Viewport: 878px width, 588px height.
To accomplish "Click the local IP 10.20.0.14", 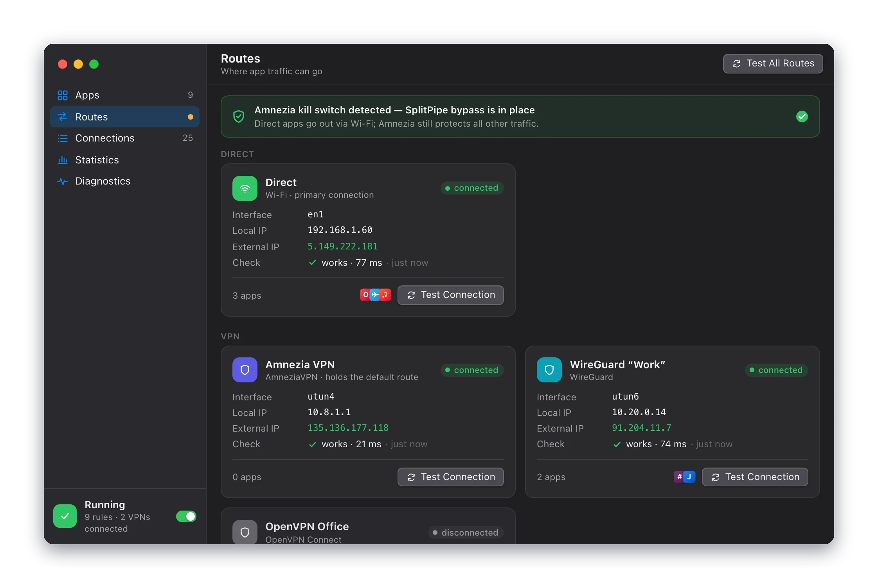I will pyautogui.click(x=639, y=412).
